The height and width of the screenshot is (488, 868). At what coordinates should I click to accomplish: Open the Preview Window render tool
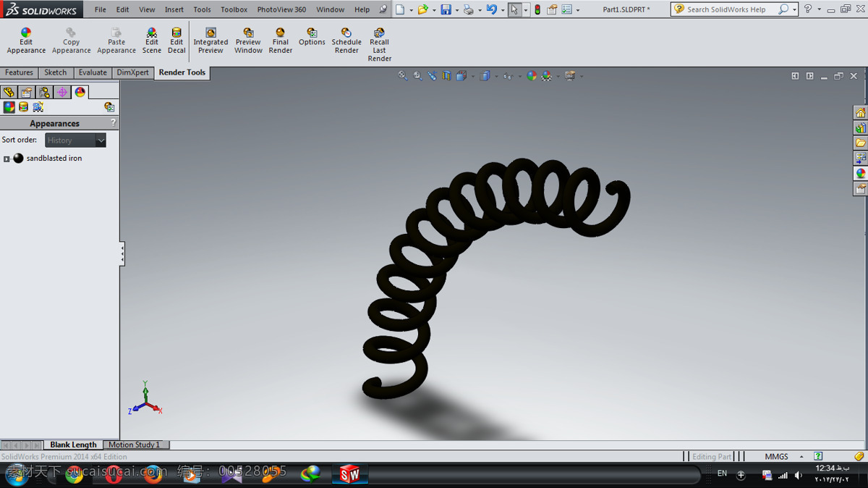tap(248, 41)
